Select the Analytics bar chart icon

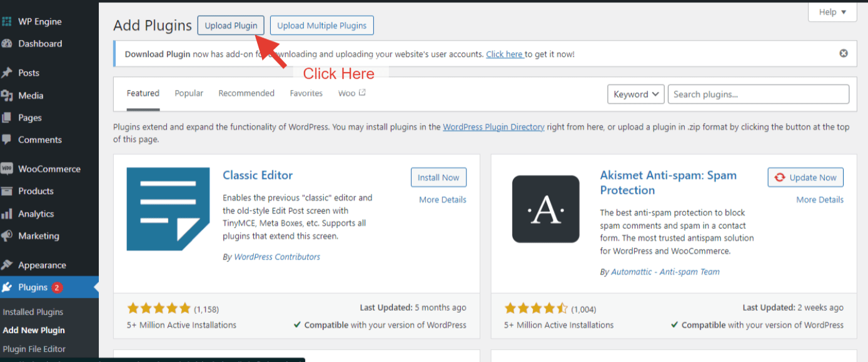point(7,214)
